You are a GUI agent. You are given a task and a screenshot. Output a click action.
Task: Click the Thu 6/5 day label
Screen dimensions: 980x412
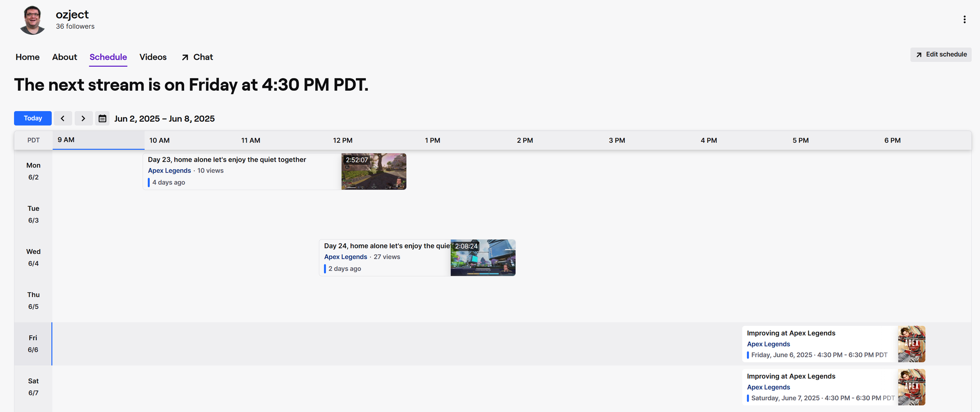(33, 301)
